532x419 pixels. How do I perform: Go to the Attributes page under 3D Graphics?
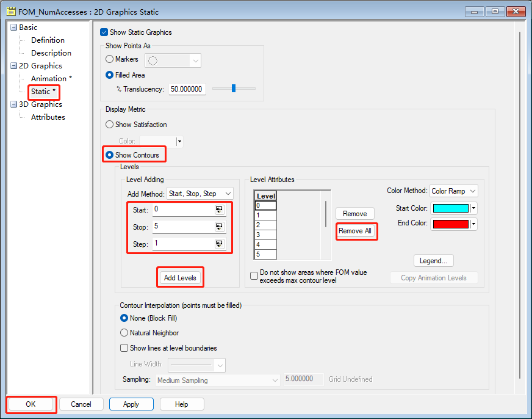click(x=48, y=117)
